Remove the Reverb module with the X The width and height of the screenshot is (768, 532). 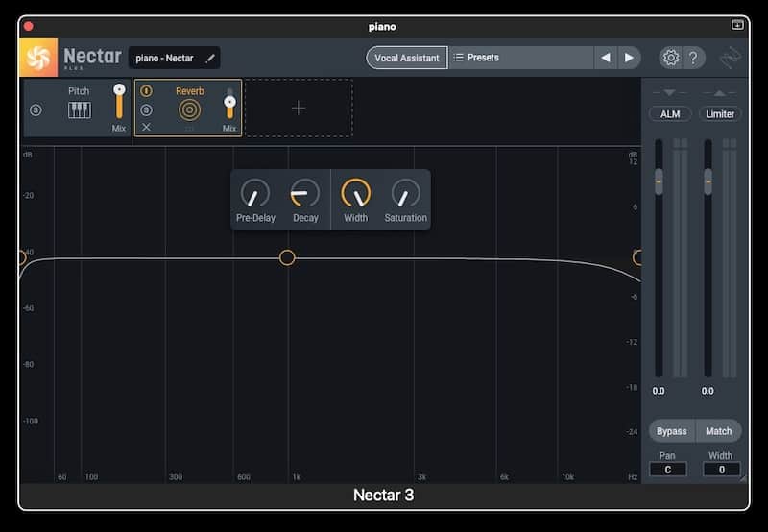click(146, 127)
